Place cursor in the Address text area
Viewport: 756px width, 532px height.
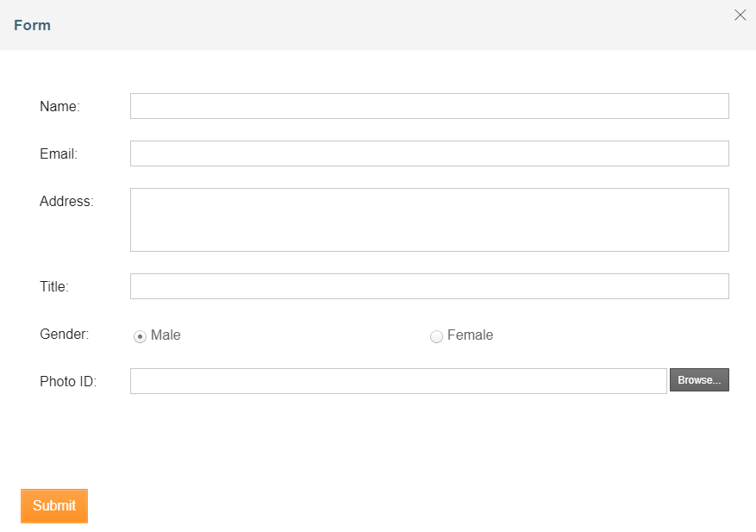(x=429, y=220)
